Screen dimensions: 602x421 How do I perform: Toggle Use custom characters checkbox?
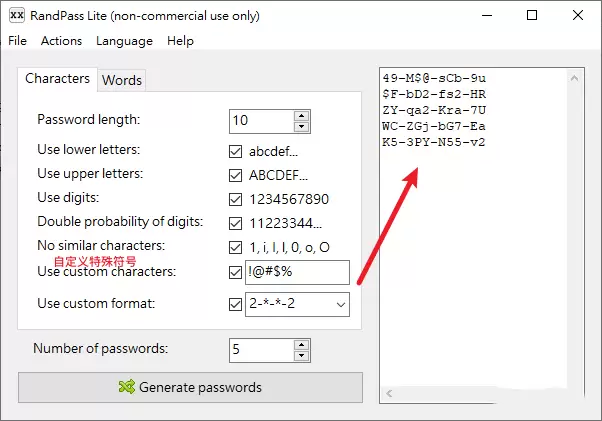tap(235, 272)
